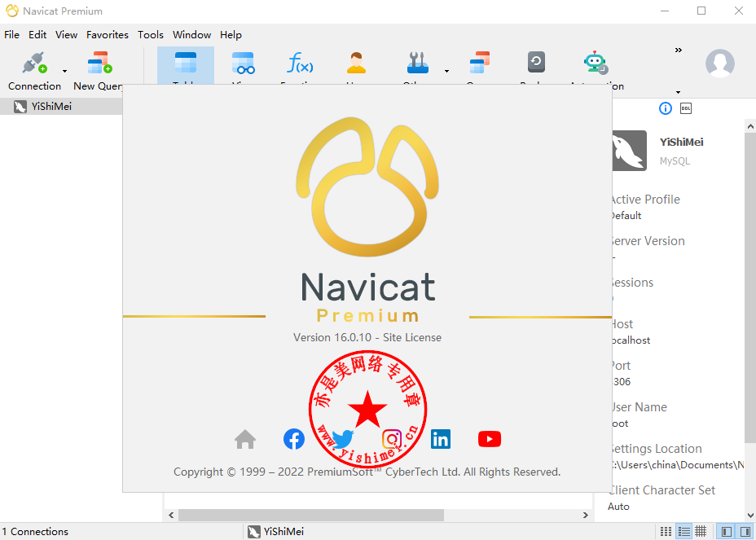The width and height of the screenshot is (756, 540).
Task: Select the Table toolbar icon
Action: 186,63
